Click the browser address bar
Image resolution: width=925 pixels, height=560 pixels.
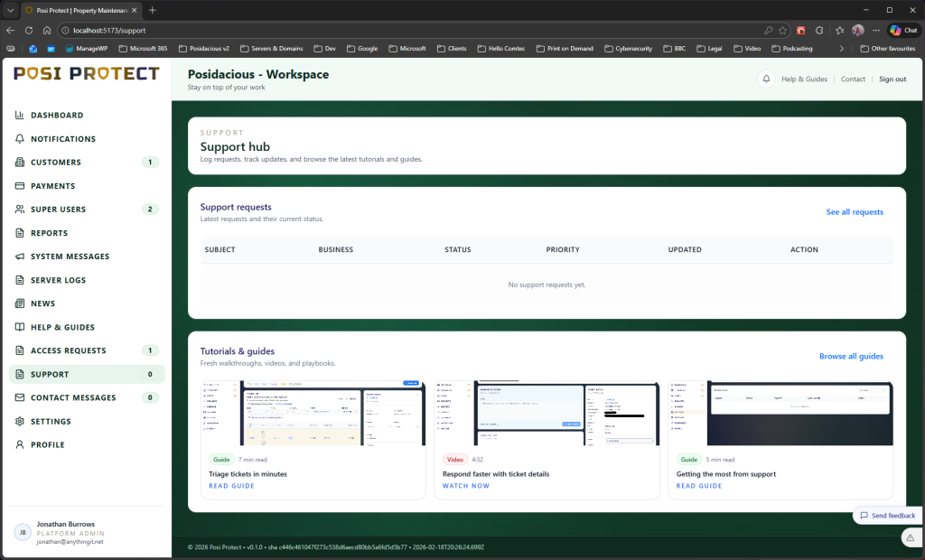(406, 30)
